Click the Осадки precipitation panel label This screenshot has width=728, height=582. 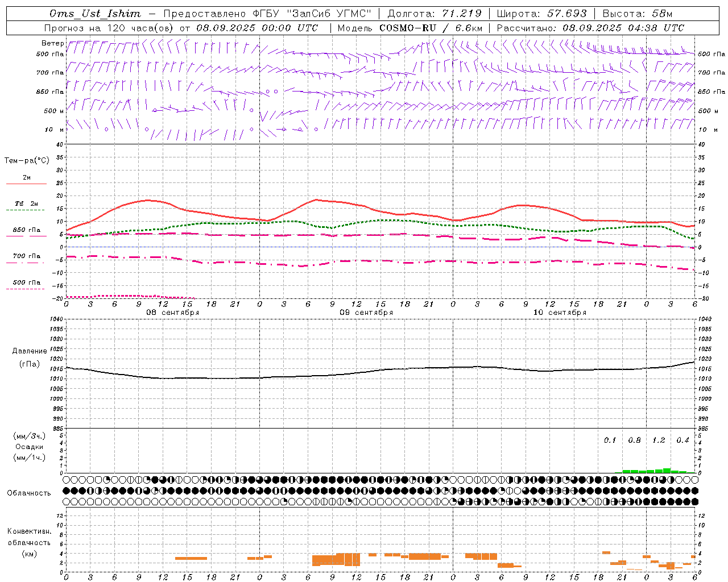pyautogui.click(x=29, y=447)
